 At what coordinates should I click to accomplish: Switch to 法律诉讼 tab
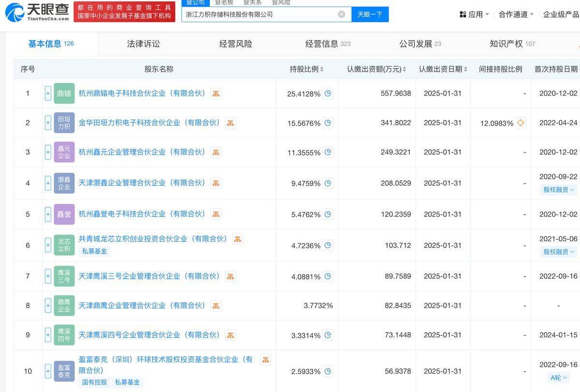(144, 44)
